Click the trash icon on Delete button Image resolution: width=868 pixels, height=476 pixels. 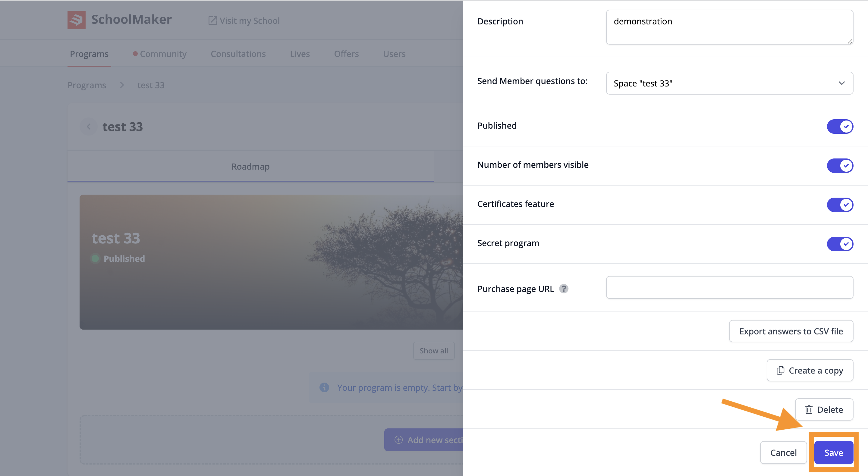(x=809, y=410)
